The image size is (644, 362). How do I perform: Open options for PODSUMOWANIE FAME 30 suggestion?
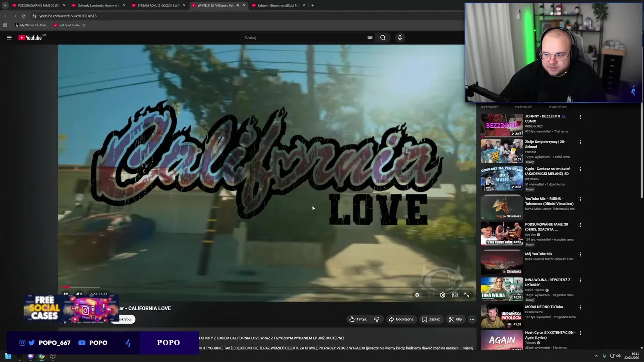580,225
